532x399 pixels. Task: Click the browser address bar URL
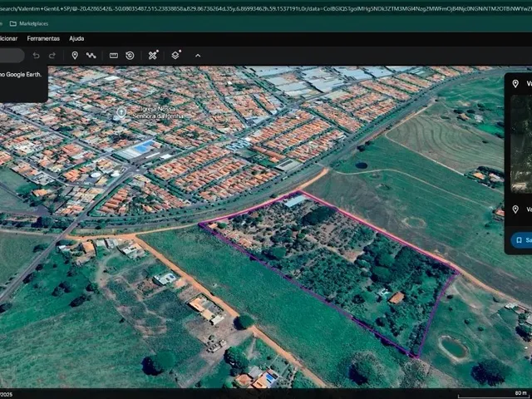coord(266,8)
